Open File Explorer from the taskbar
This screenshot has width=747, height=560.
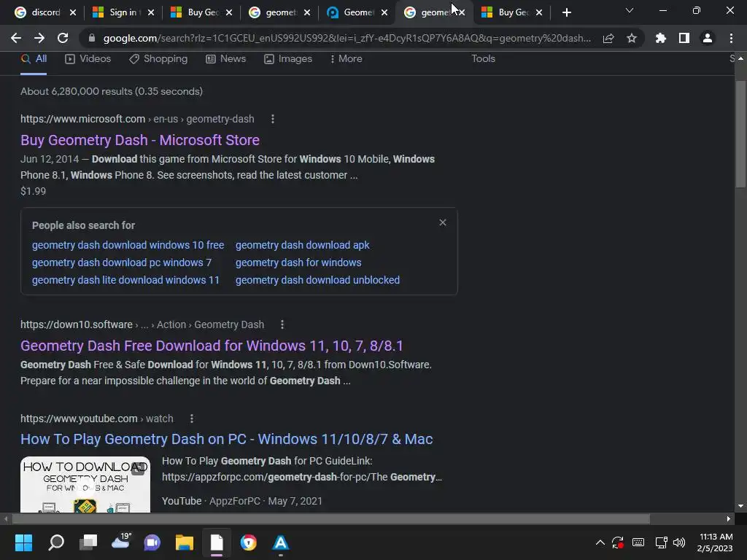(x=185, y=542)
